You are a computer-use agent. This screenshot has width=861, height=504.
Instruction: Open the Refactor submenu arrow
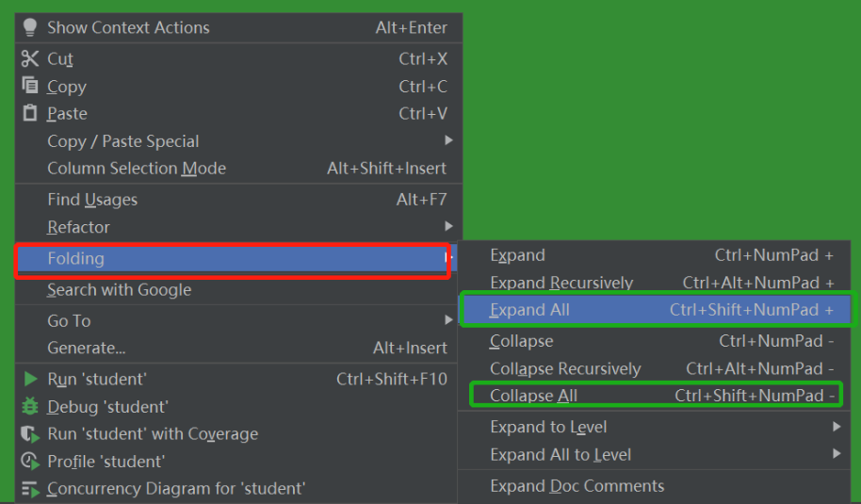click(448, 227)
